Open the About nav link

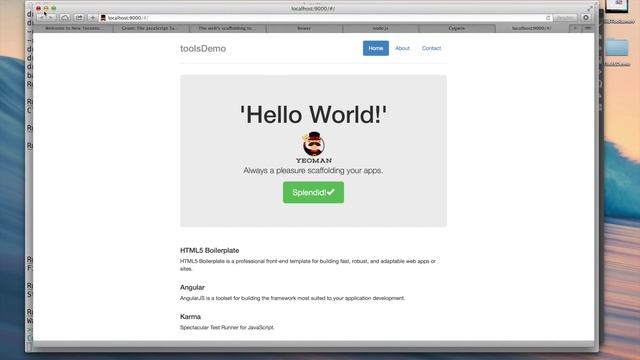[x=402, y=48]
